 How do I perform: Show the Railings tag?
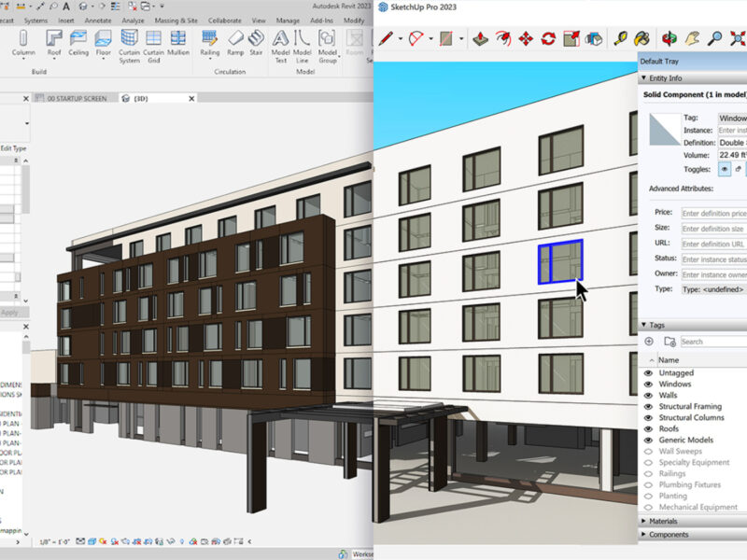649,474
